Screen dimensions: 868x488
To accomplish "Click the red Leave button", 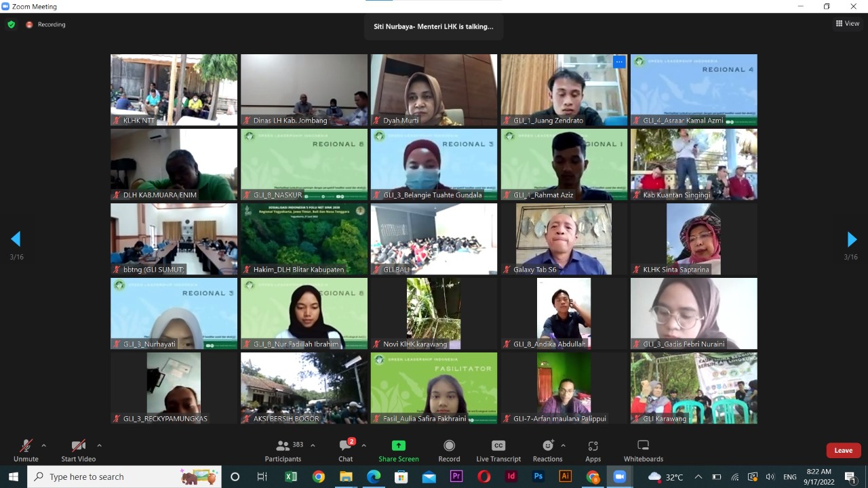I will coord(843,451).
